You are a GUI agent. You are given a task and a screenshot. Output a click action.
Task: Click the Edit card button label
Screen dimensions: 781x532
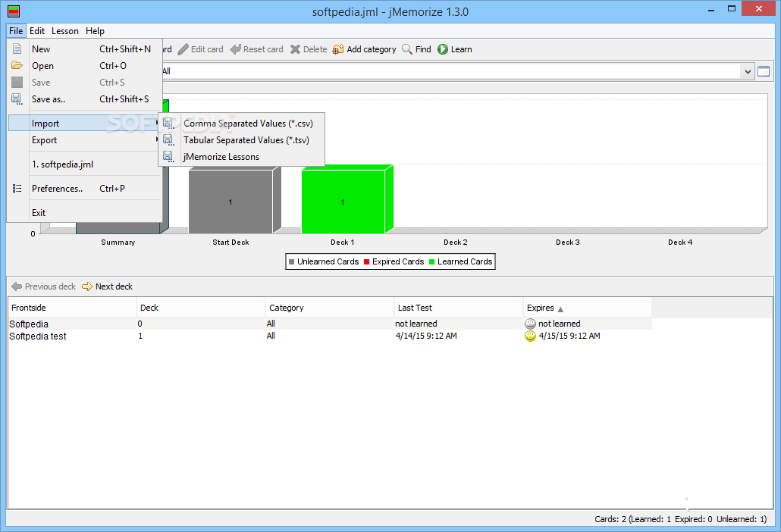pyautogui.click(x=207, y=49)
